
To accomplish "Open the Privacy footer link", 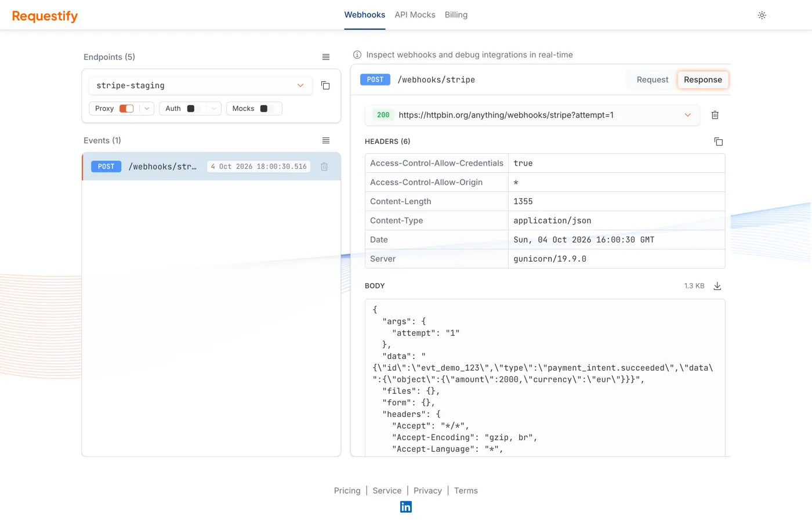I will [x=427, y=491].
